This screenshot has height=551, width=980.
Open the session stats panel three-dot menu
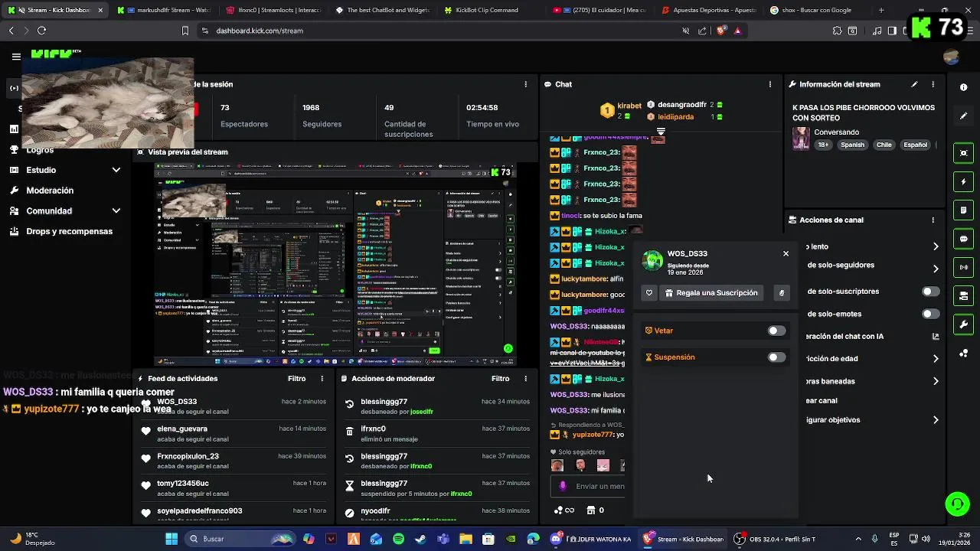coord(525,84)
